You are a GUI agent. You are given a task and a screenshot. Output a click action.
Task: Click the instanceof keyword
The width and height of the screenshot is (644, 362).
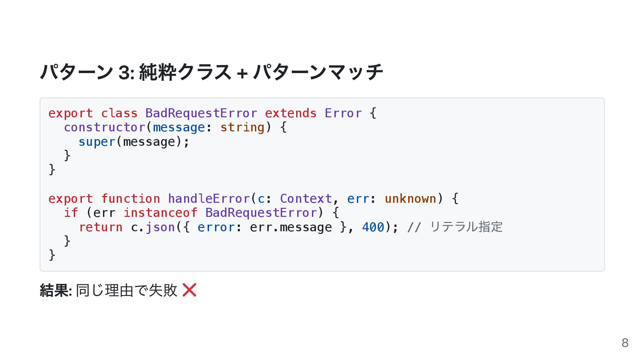[160, 213]
